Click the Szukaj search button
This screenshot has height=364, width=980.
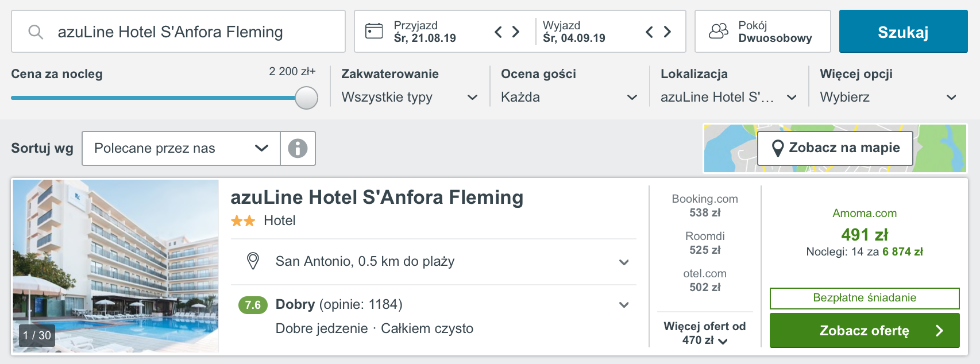click(x=903, y=32)
